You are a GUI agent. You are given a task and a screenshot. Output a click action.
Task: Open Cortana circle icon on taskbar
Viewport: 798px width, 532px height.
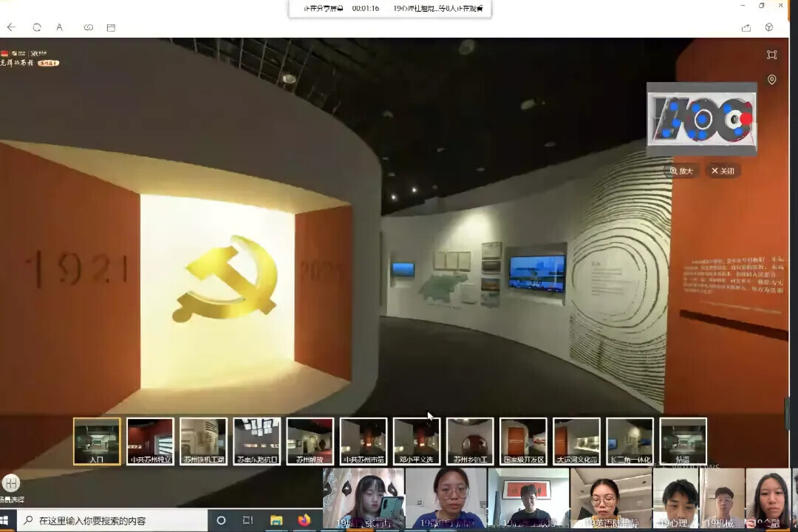221,520
